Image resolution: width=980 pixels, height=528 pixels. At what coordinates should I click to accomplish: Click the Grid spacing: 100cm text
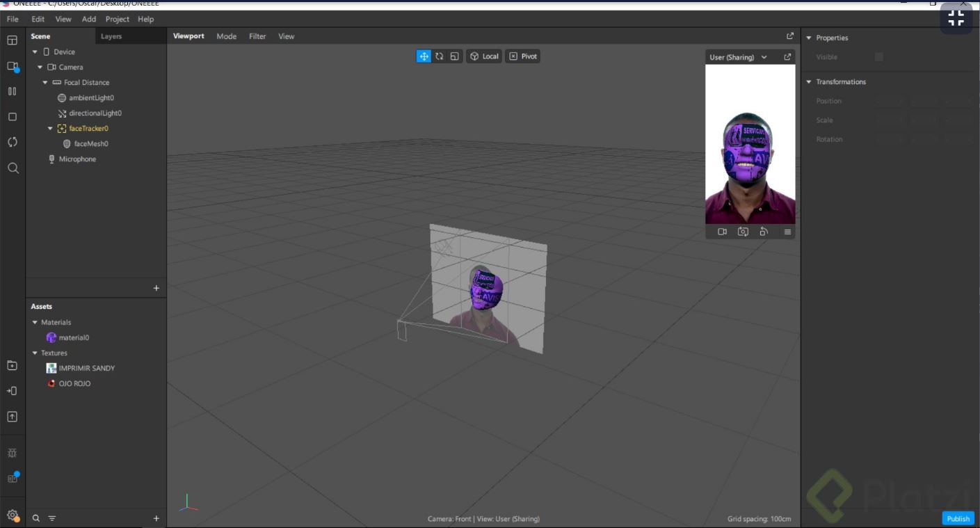tap(760, 519)
